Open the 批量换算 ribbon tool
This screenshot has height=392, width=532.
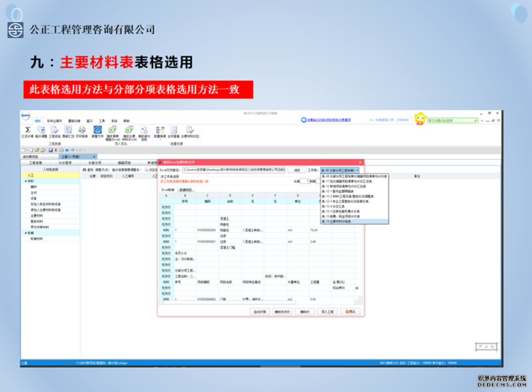click(160, 132)
